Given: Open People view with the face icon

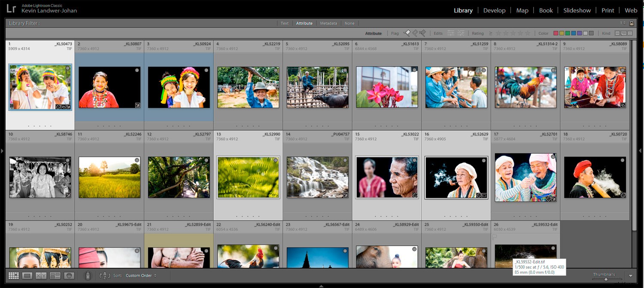Looking at the screenshot, I should click(69, 275).
